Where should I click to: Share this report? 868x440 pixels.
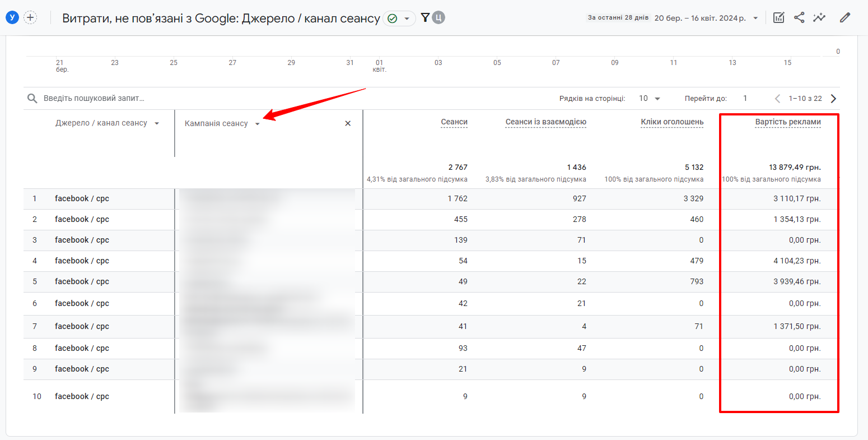coord(799,18)
